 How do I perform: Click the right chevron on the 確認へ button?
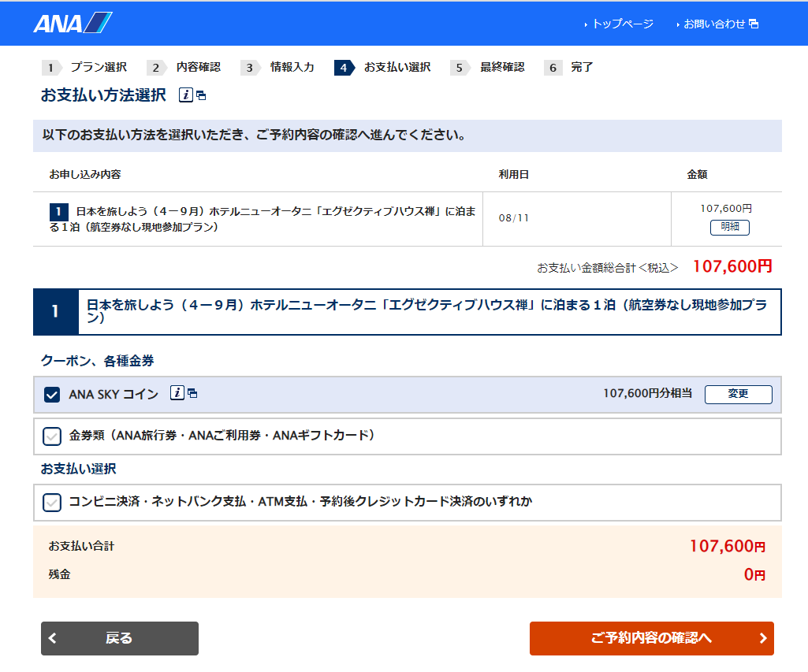click(x=763, y=639)
